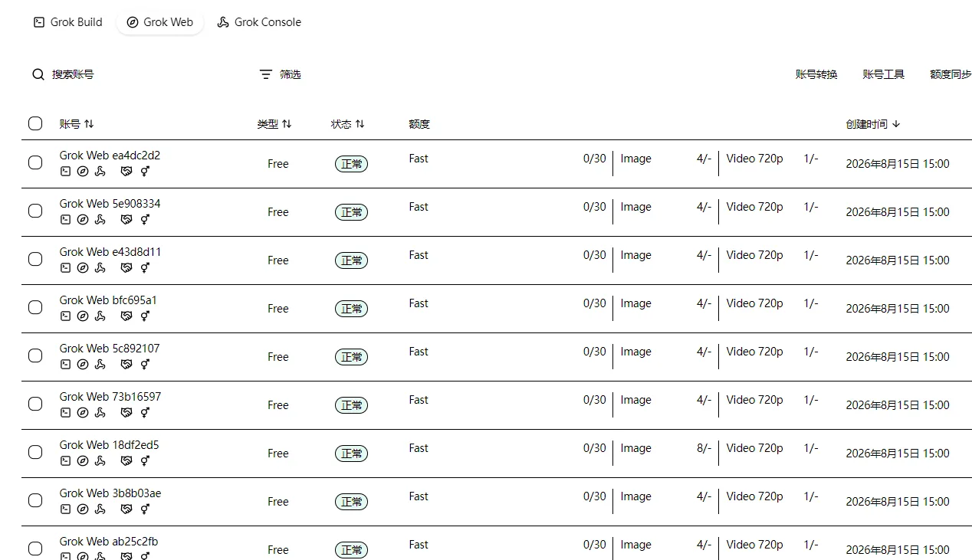Check the box for Grok Web 5e908334
972x560 pixels.
[x=35, y=211]
